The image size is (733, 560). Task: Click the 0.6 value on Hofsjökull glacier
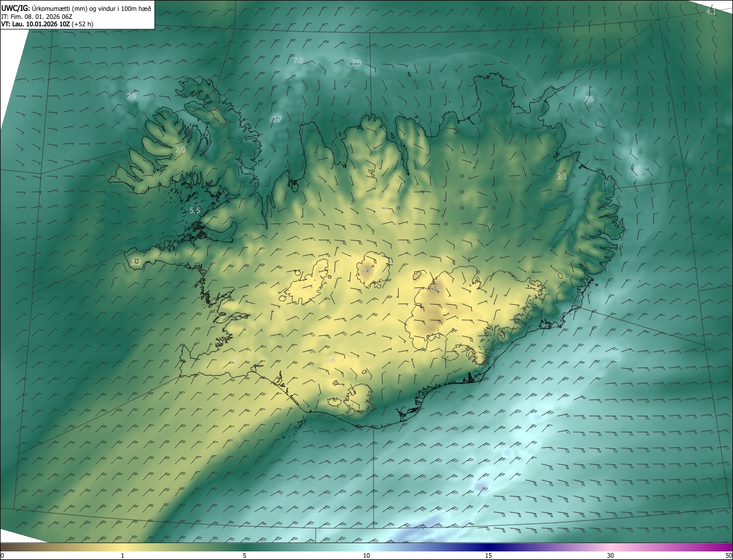coord(368,270)
